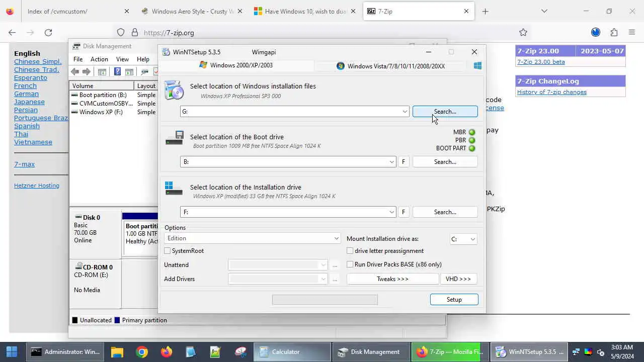Open the Add Drivers combo box
Image resolution: width=644 pixels, height=362 pixels.
278,279
